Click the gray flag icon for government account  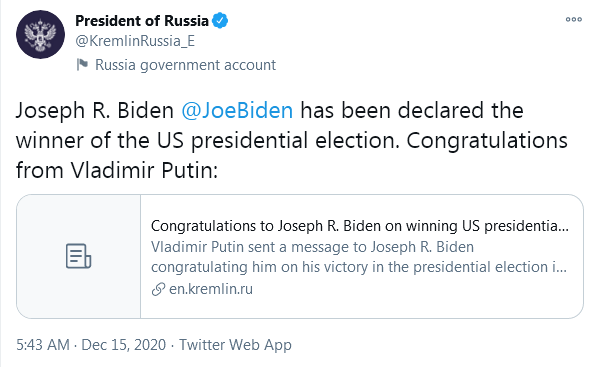pos(82,64)
